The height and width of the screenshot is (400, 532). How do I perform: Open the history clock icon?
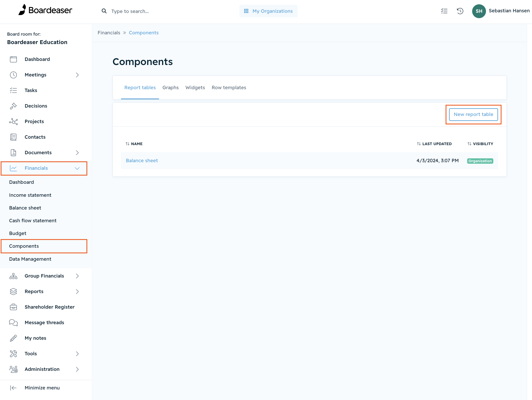[460, 11]
